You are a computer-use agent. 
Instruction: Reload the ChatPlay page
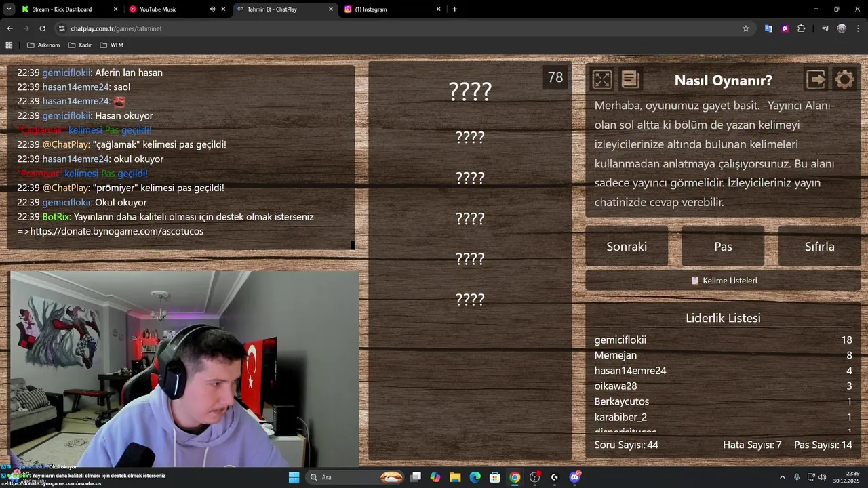[42, 28]
